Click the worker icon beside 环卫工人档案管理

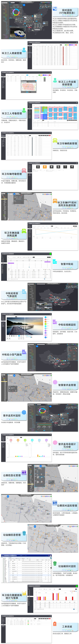pos(24,50)
